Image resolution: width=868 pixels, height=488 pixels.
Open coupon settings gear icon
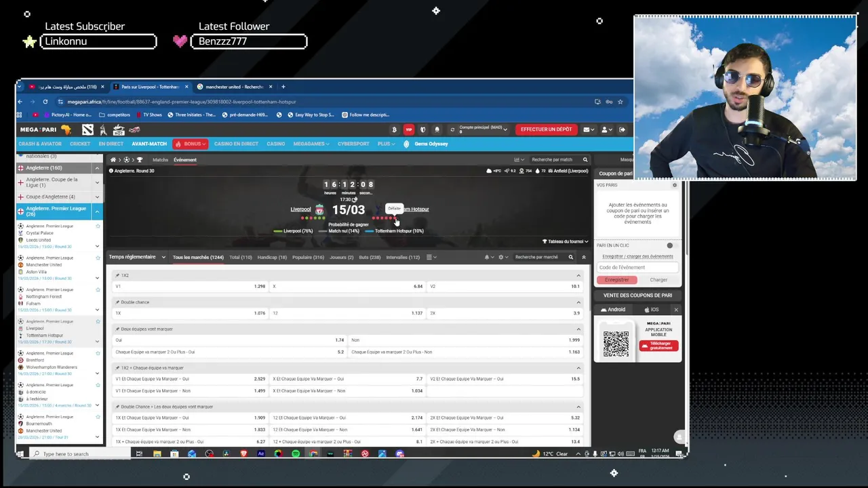(675, 185)
